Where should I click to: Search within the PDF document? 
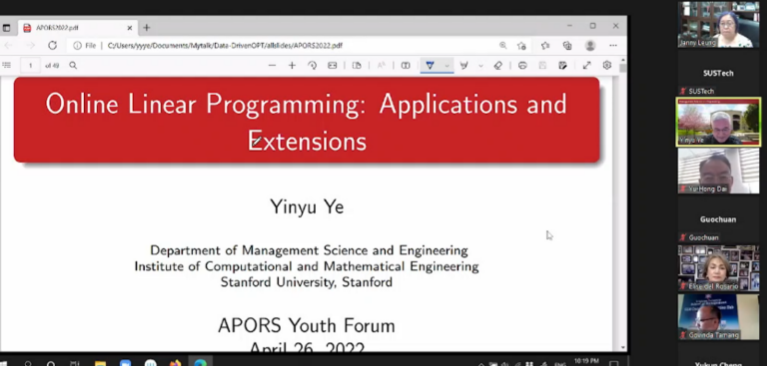click(73, 65)
